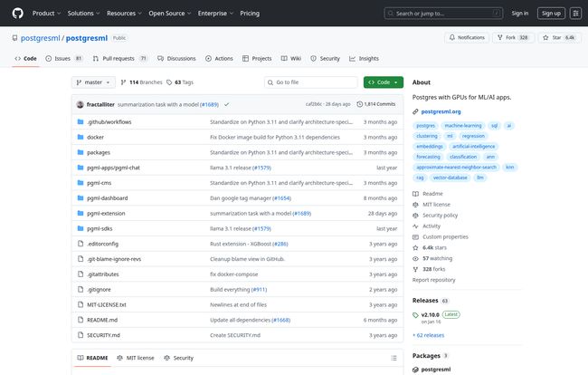Open the header menu icon beside Sign up
Image resolution: width=588 pixels, height=375 pixels.
[575, 14]
